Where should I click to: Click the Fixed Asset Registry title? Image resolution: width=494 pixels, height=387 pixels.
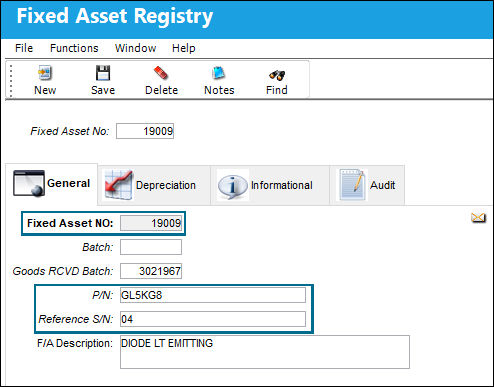pyautogui.click(x=115, y=16)
